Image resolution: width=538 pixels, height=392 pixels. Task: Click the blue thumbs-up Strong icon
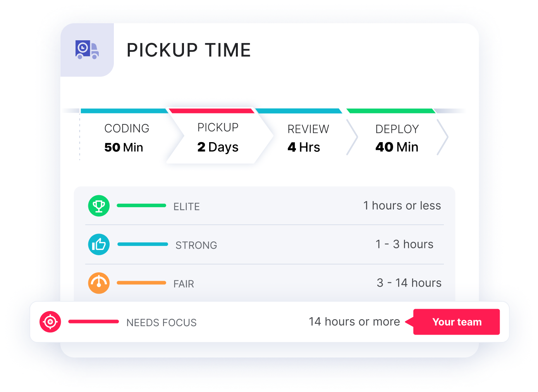(99, 244)
